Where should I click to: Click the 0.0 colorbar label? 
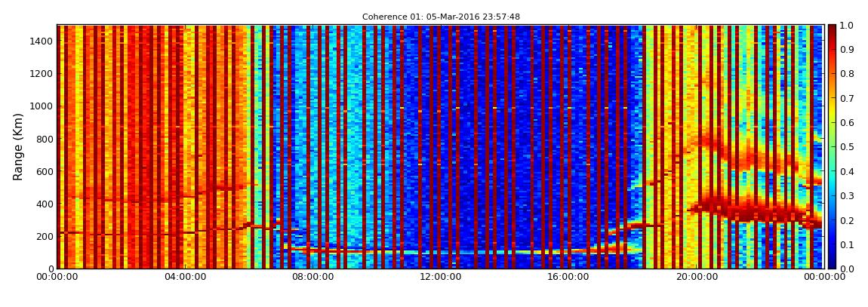pos(847,269)
